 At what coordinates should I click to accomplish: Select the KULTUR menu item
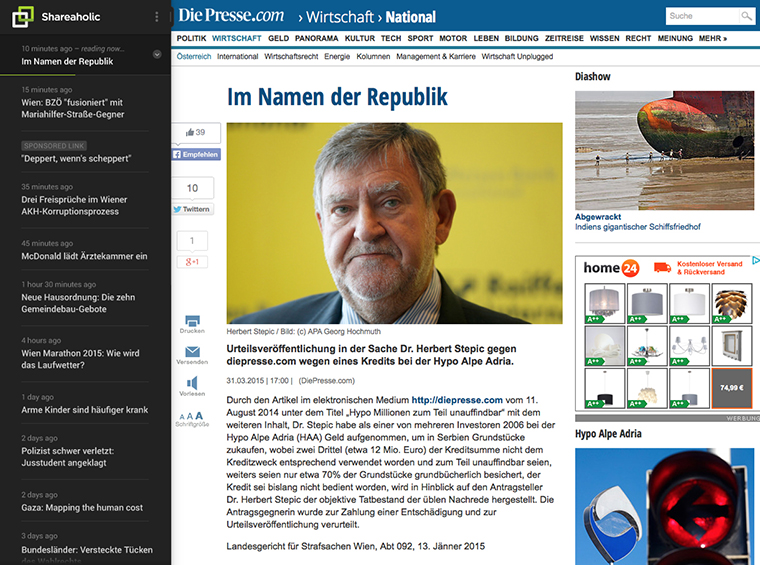pyautogui.click(x=360, y=38)
